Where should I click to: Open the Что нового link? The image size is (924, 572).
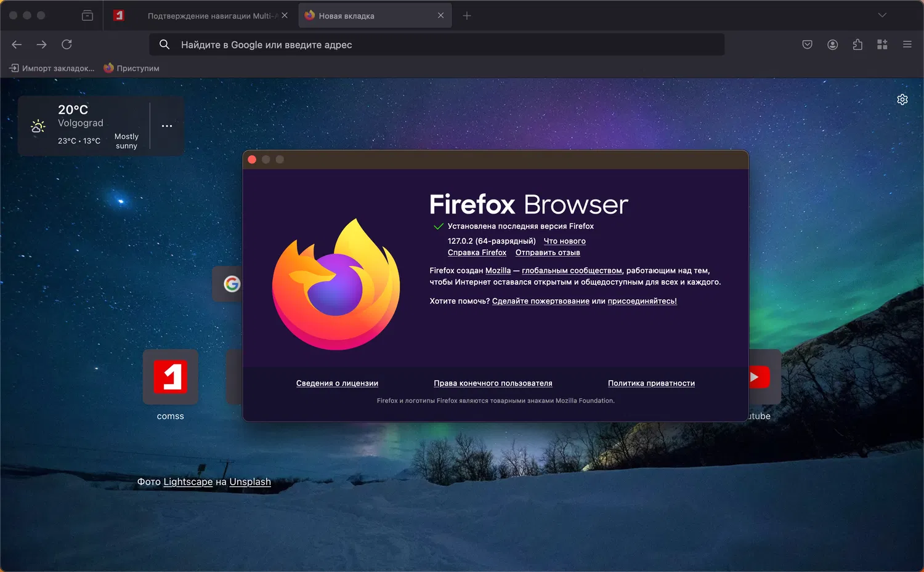coord(565,241)
